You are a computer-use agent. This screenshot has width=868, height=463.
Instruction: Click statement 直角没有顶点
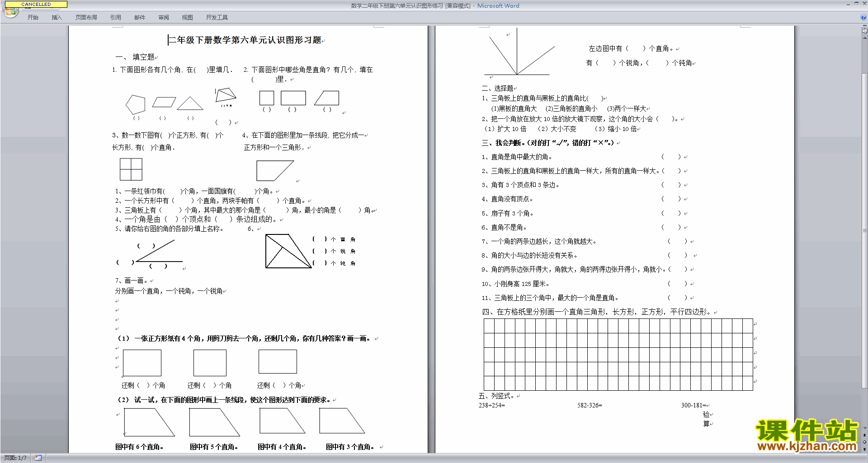508,199
